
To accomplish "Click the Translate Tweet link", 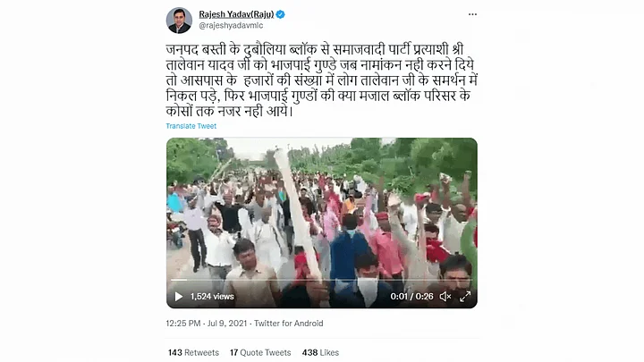I will click(x=191, y=126).
